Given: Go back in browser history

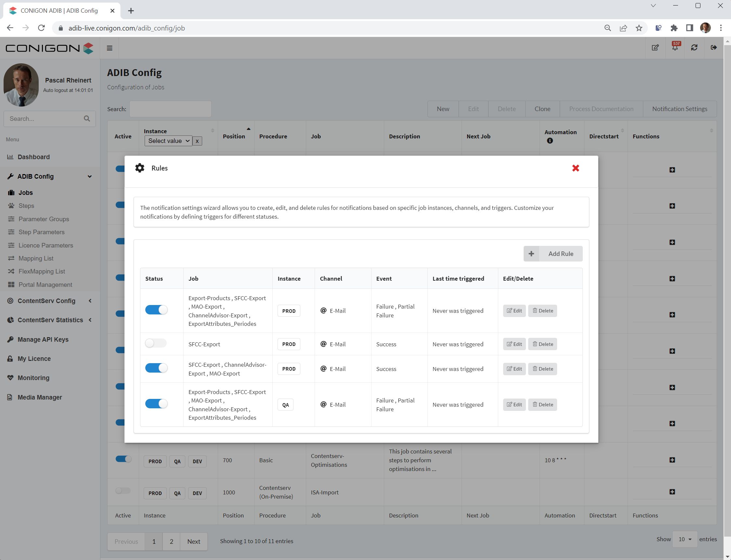Looking at the screenshot, I should (10, 28).
